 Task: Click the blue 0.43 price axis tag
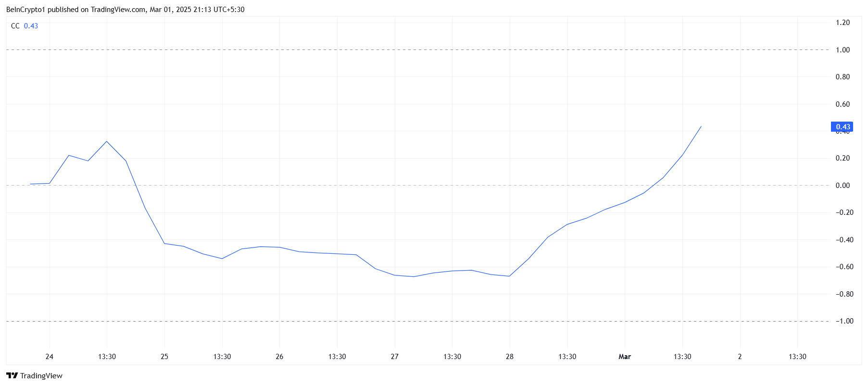842,127
